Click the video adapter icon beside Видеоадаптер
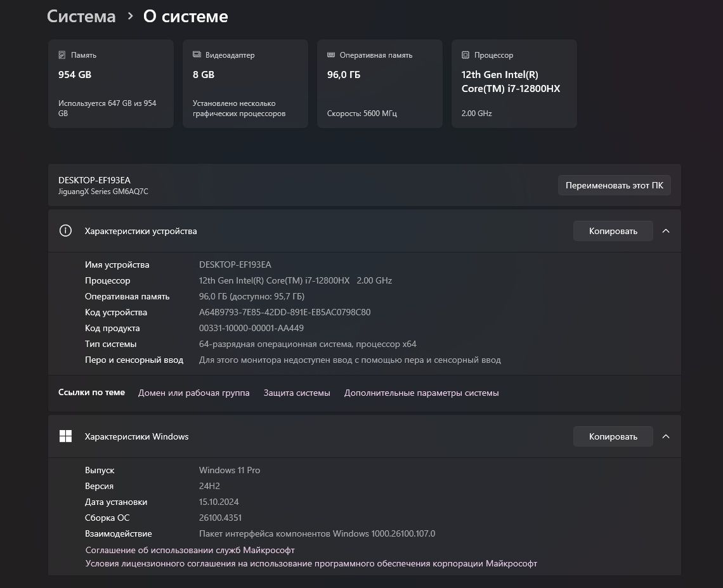This screenshot has height=588, width=723. pyautogui.click(x=197, y=55)
